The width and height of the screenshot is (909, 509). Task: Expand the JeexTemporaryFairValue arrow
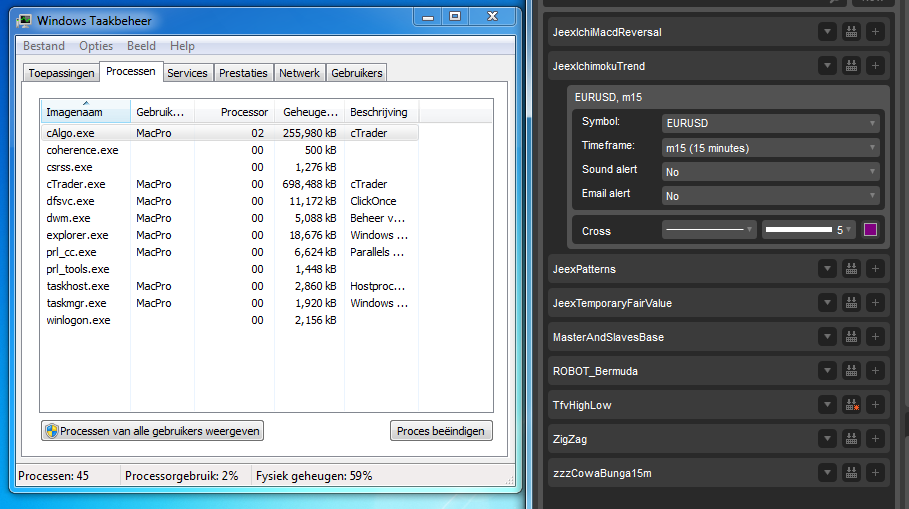[827, 303]
